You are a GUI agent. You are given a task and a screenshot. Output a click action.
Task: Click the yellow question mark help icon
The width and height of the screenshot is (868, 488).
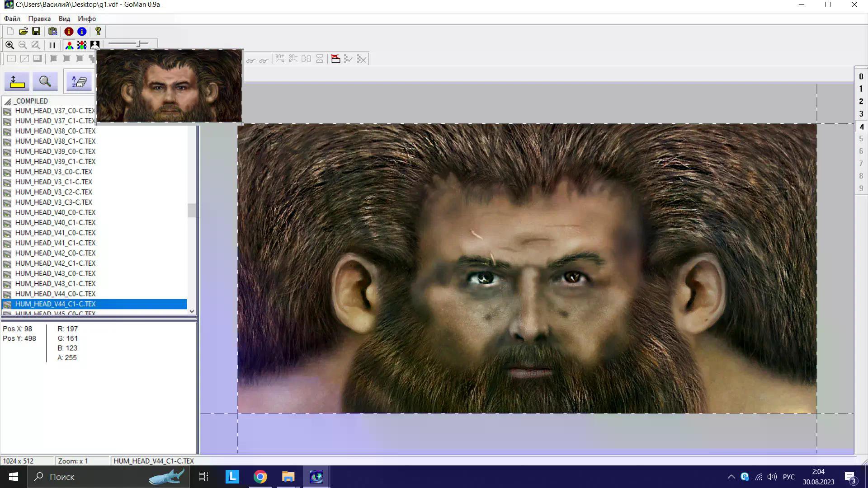pos(98,31)
